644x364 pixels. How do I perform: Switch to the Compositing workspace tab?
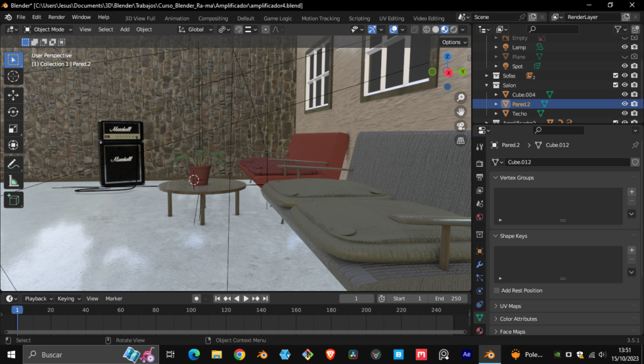click(x=213, y=18)
